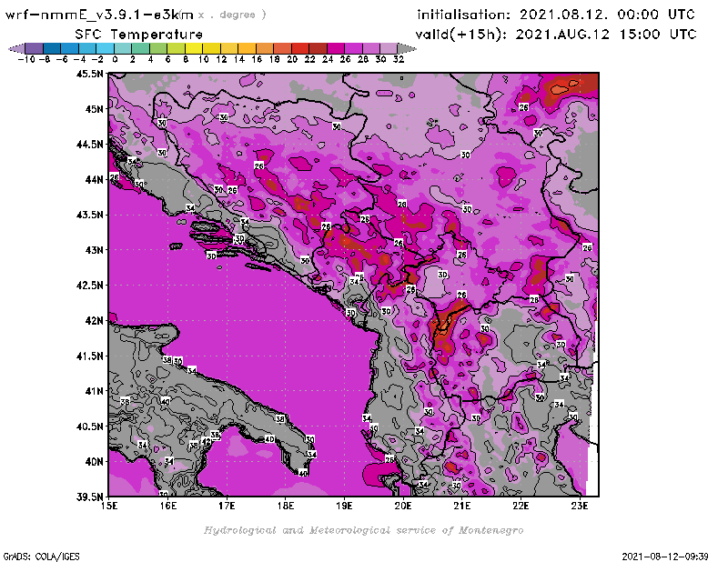Viewport: 728px width, 562px height.
Task: Choose the legend swatch between 18 and 20
Action: pyautogui.click(x=282, y=48)
